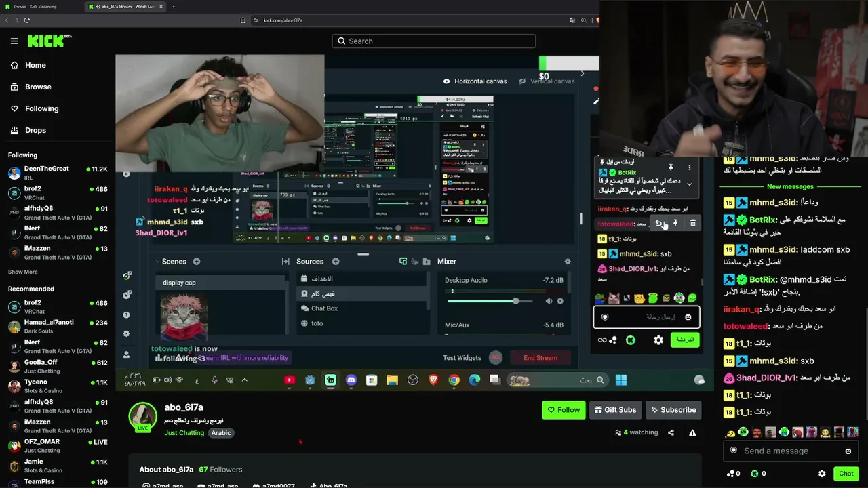Click Test Widgets in Streamlabs
Image resolution: width=868 pixels, height=488 pixels.
462,358
